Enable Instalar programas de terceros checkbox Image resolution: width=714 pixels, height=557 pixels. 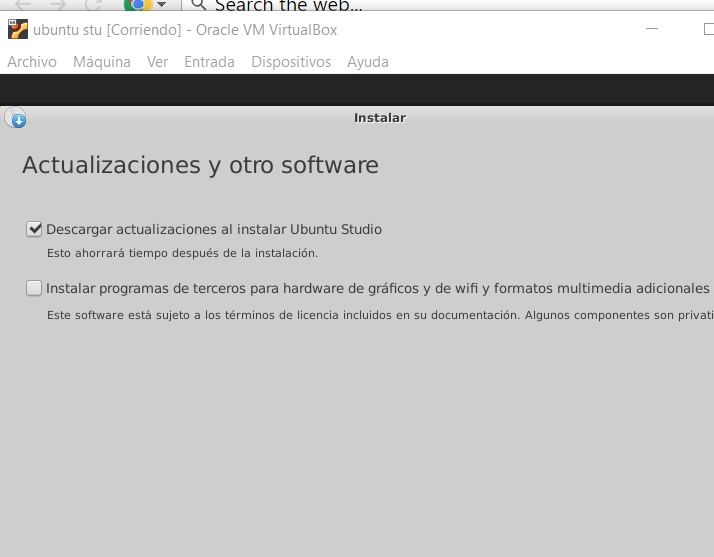35,288
